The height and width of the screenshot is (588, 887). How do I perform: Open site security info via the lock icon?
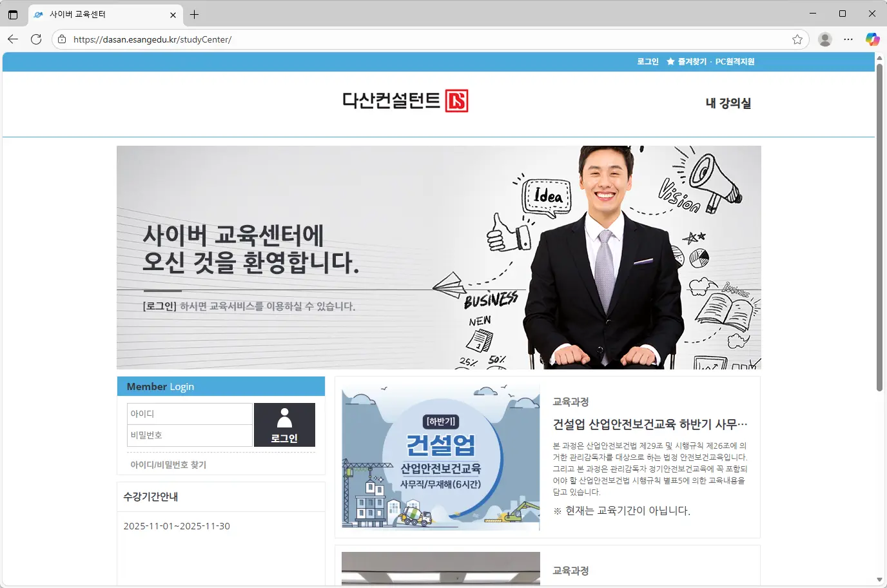click(61, 39)
